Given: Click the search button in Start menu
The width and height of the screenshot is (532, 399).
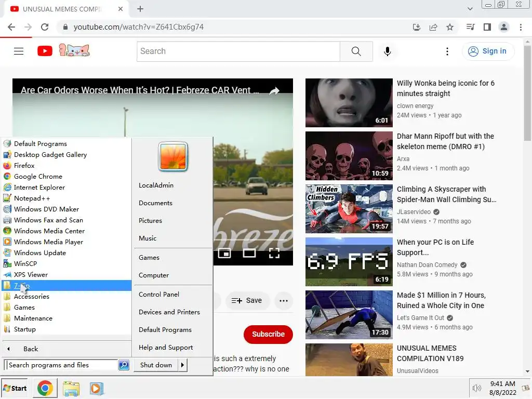Looking at the screenshot, I should (124, 365).
